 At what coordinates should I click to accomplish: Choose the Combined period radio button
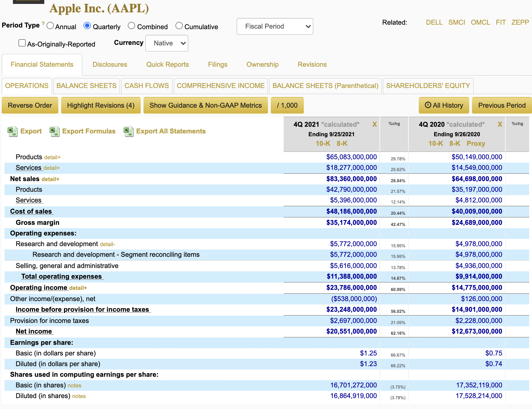131,26
